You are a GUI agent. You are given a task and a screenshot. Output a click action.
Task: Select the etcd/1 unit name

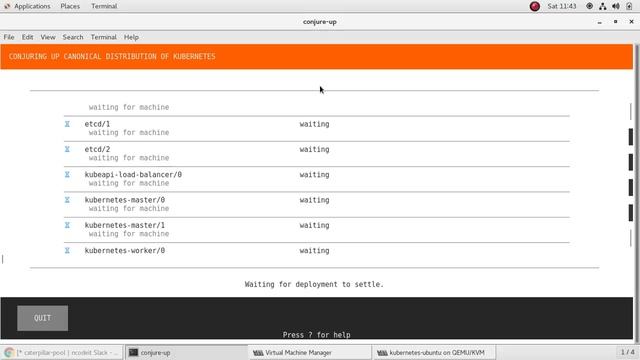pyautogui.click(x=97, y=124)
